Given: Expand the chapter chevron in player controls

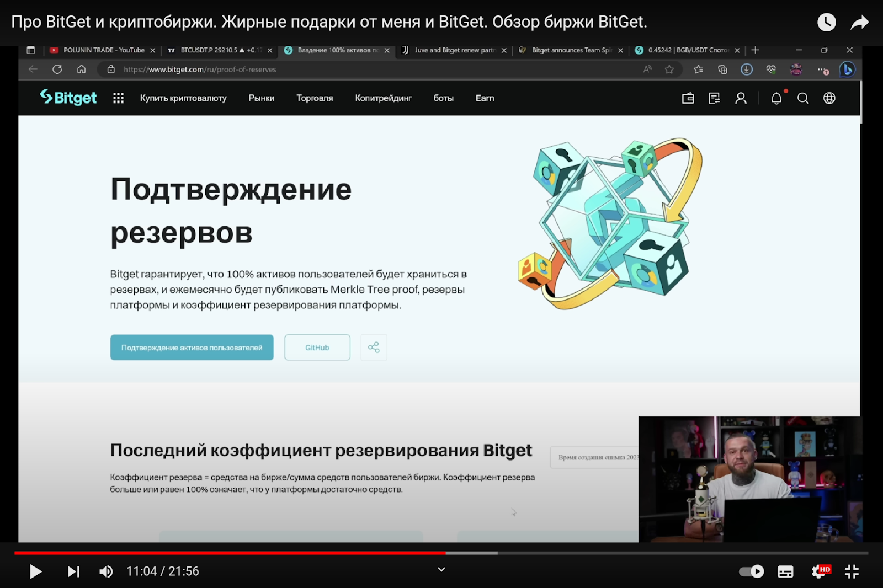Looking at the screenshot, I should pyautogui.click(x=441, y=569).
